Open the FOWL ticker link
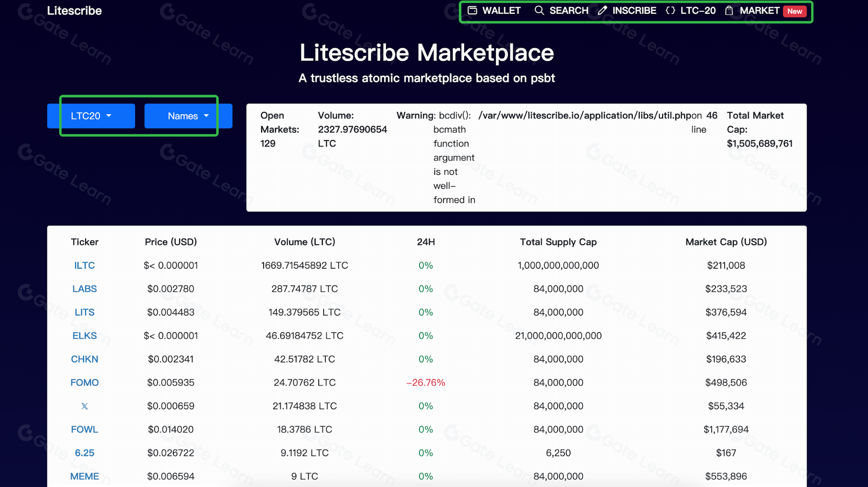The width and height of the screenshot is (868, 487). pyautogui.click(x=84, y=429)
